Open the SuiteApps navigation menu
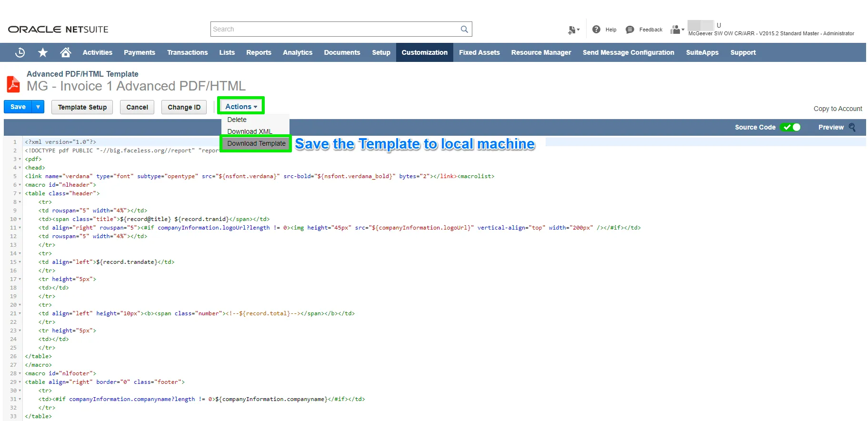 tap(702, 52)
